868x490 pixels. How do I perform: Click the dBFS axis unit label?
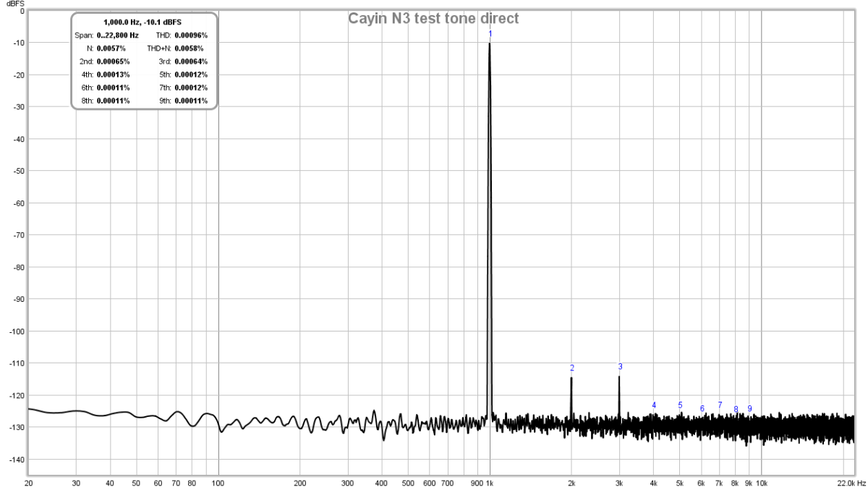pyautogui.click(x=15, y=4)
